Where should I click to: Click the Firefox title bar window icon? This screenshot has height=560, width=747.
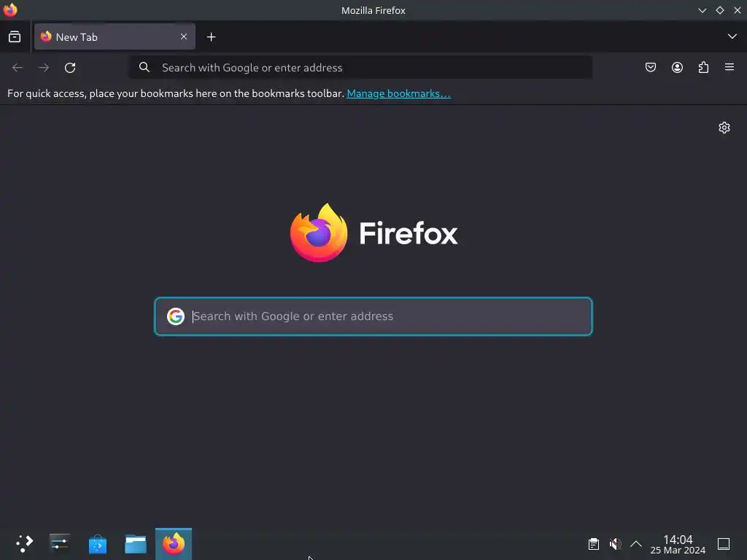10,10
